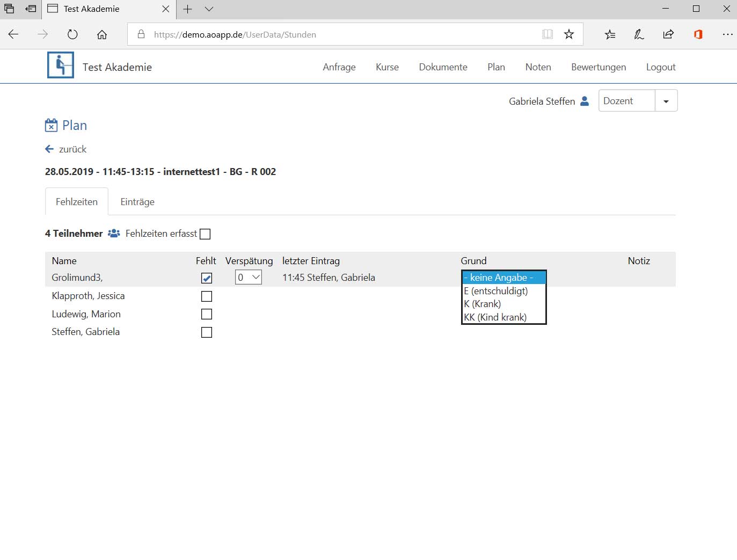Image resolution: width=737 pixels, height=560 pixels.
Task: Open the Kurse menu item
Action: pos(387,67)
